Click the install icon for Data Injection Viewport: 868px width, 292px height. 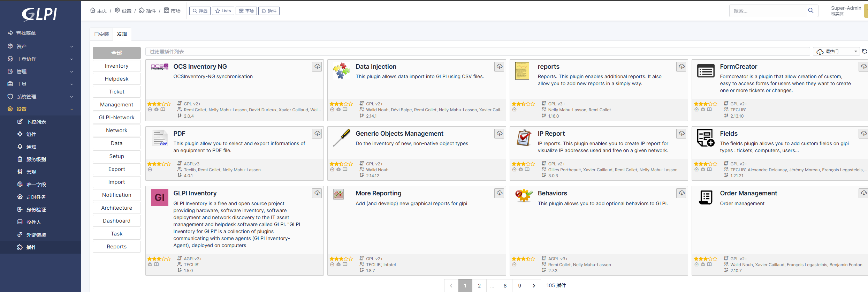(x=500, y=66)
